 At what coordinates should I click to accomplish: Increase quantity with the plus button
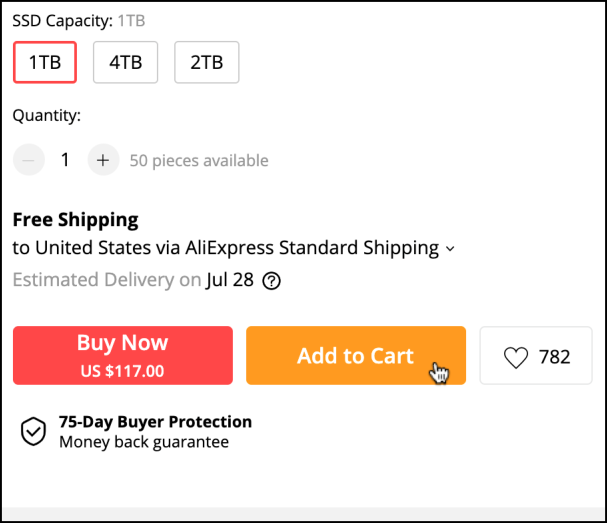[x=103, y=160]
